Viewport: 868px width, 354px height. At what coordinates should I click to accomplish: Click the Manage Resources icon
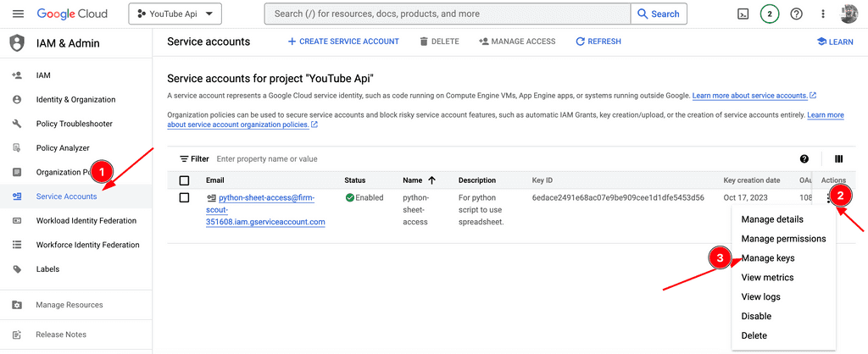17,305
